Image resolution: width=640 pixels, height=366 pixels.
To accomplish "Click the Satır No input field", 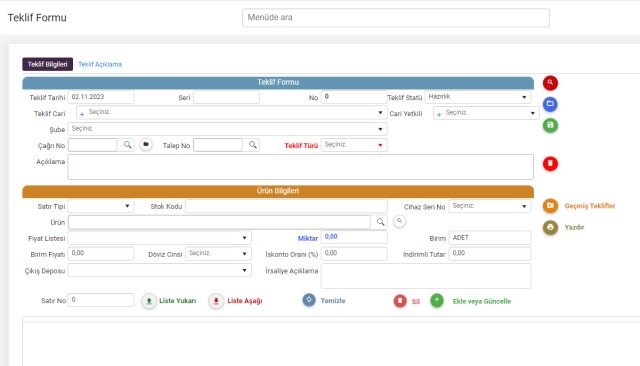I will 101,300.
